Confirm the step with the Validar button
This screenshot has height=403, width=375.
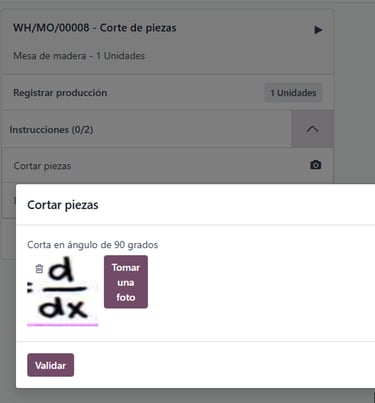pos(51,365)
